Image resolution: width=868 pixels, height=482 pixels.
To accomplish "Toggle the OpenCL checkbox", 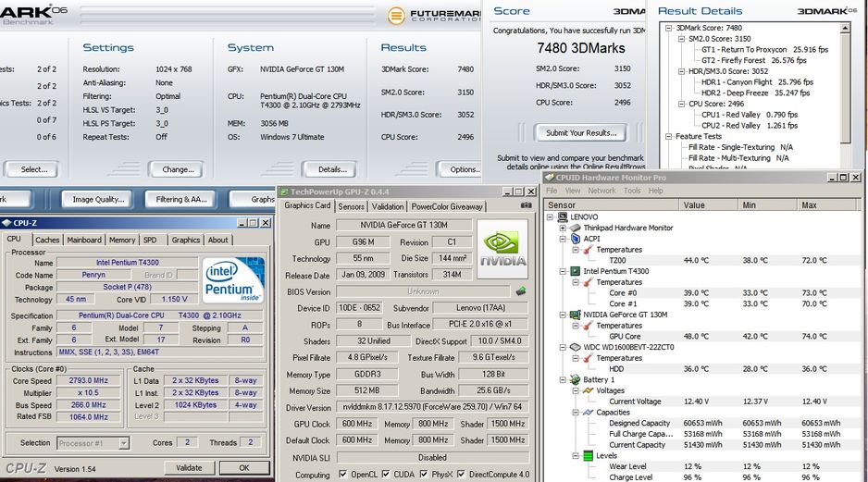I will 341,475.
